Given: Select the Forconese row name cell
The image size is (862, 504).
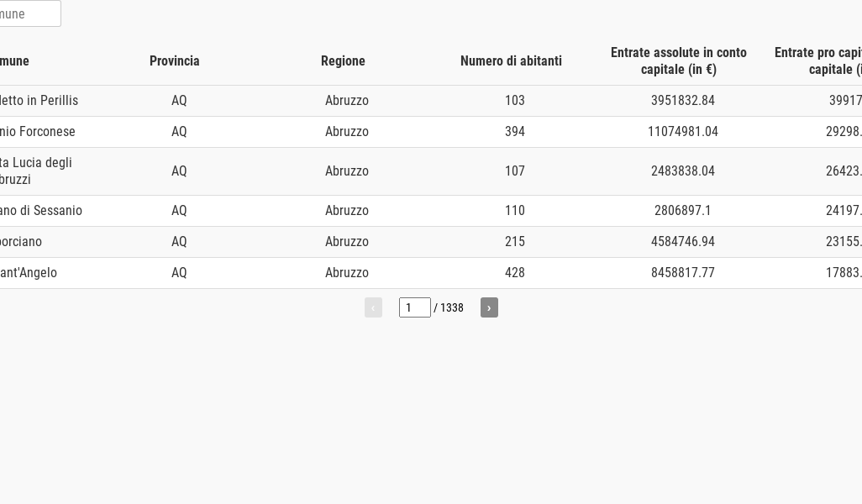Looking at the screenshot, I should click(37, 131).
